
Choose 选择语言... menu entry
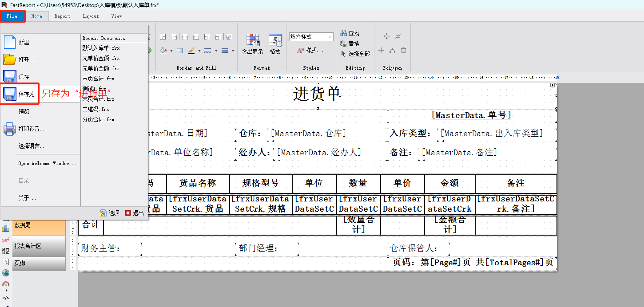(41, 146)
